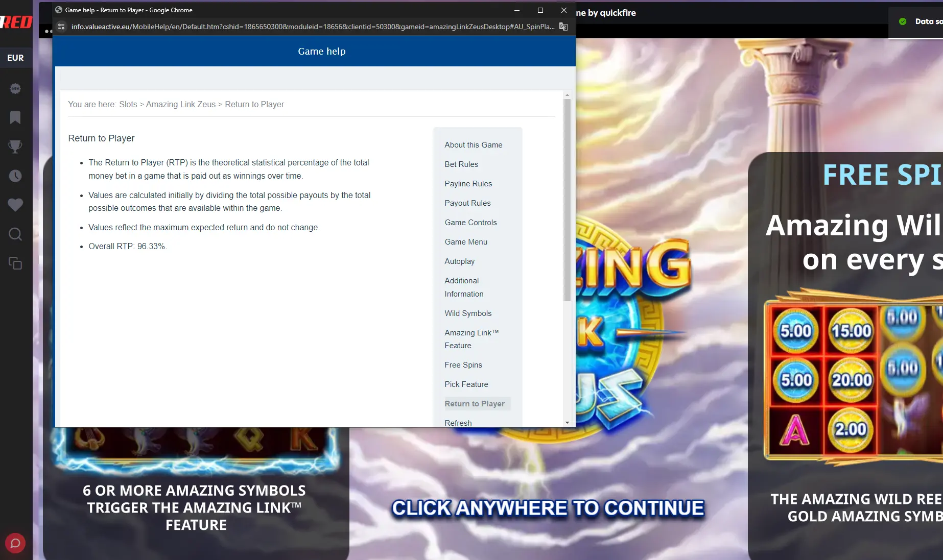The height and width of the screenshot is (560, 943).
Task: Click the Click Anywhere To Continue prompt
Action: click(548, 508)
